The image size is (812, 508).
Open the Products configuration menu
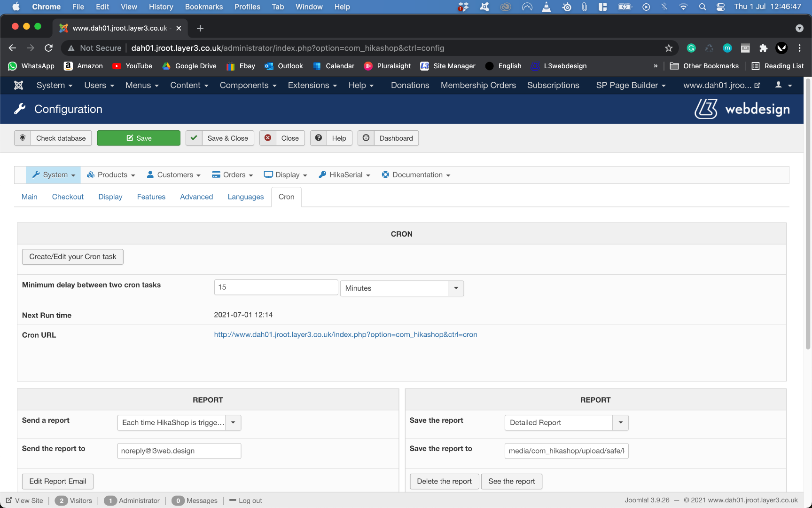[111, 175]
